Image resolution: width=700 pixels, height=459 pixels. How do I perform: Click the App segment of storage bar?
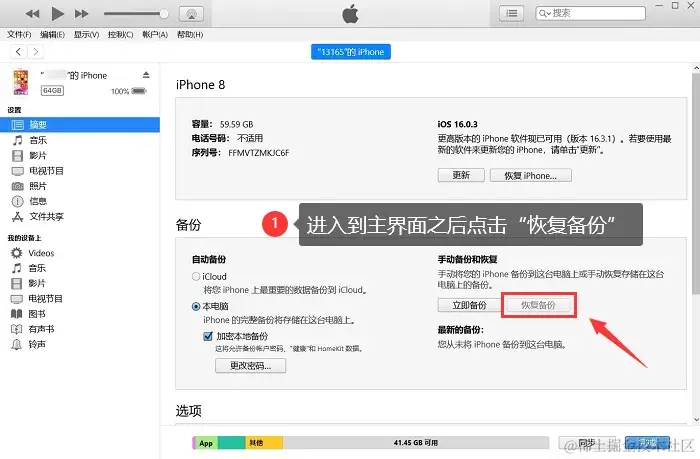(206, 443)
